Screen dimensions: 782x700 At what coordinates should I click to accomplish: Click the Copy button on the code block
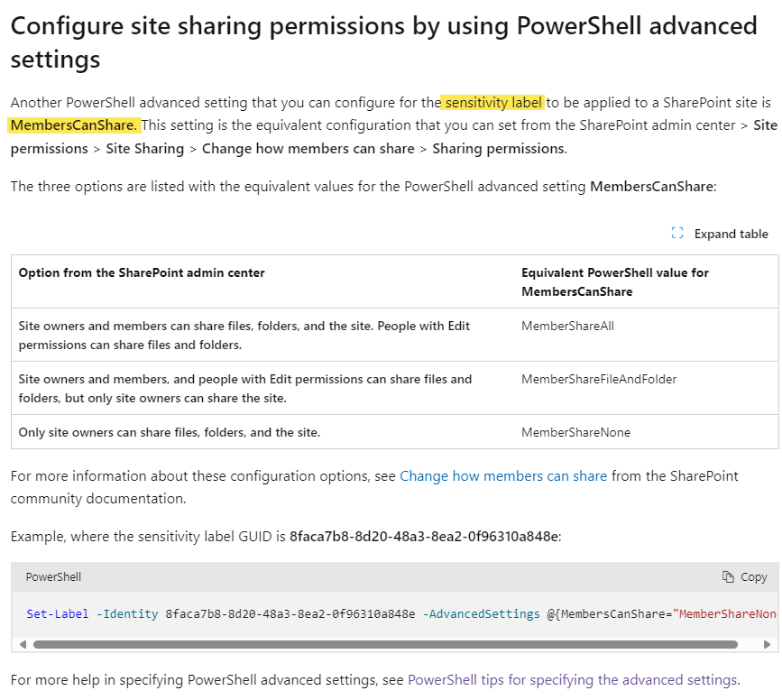(745, 576)
